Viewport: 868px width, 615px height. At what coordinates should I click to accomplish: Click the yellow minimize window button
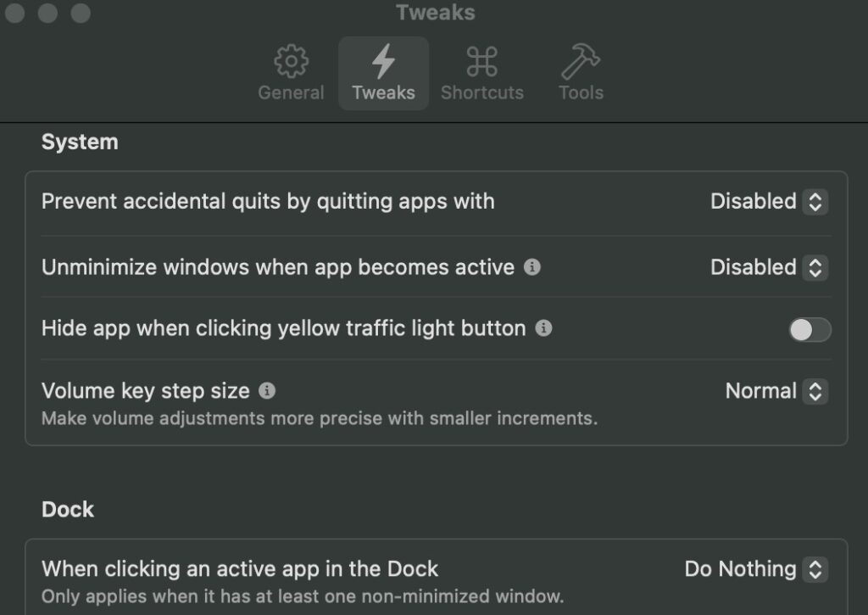tap(47, 13)
